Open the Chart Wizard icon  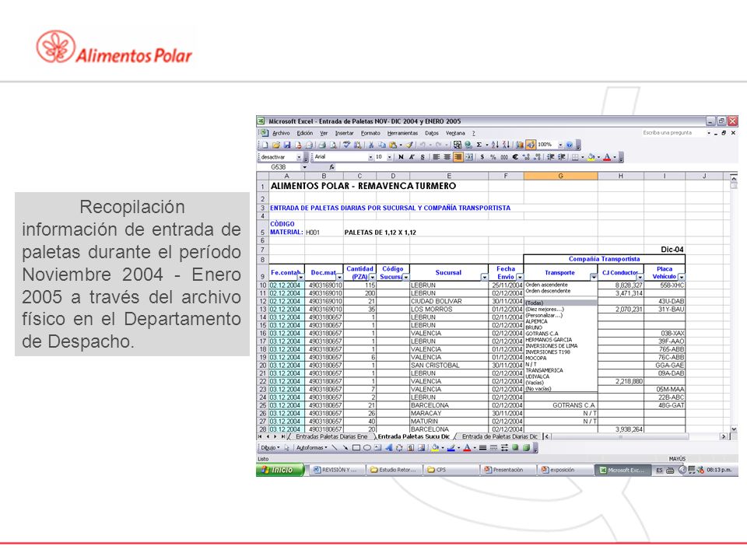pos(519,145)
